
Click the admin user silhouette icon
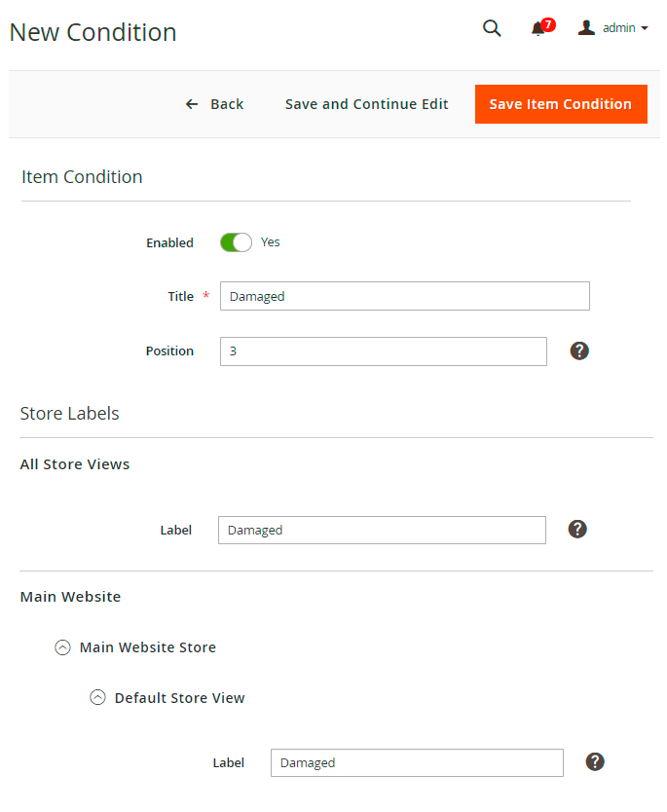[586, 28]
